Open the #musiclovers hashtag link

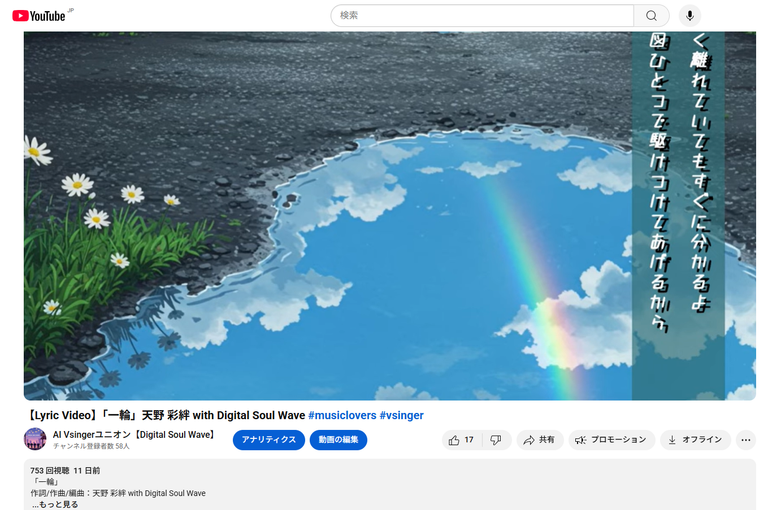[x=342, y=415]
